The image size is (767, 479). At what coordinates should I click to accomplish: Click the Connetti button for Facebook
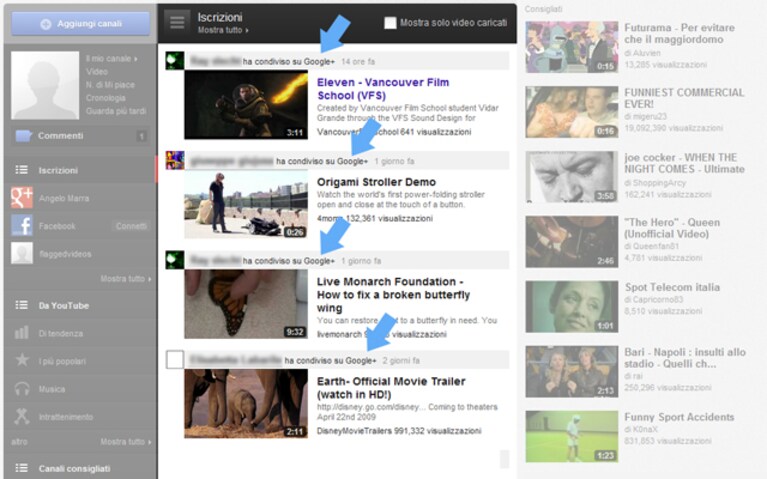click(x=131, y=226)
